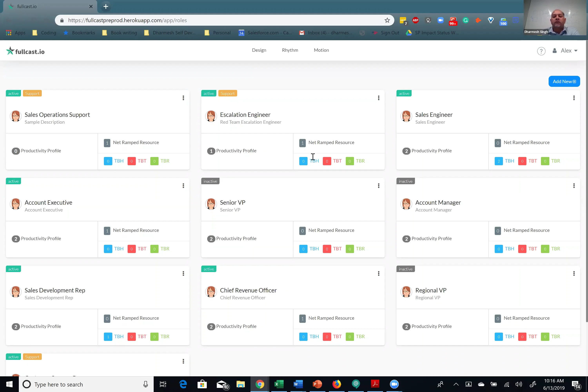Click the inactive badge on Regional VP card
This screenshot has height=392, width=588.
pos(405,269)
